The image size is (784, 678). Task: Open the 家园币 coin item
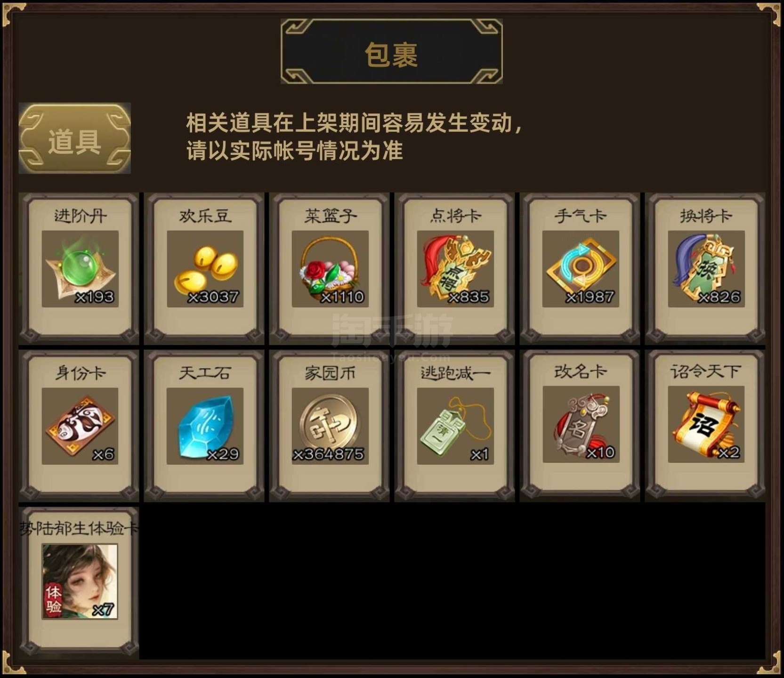[x=330, y=426]
